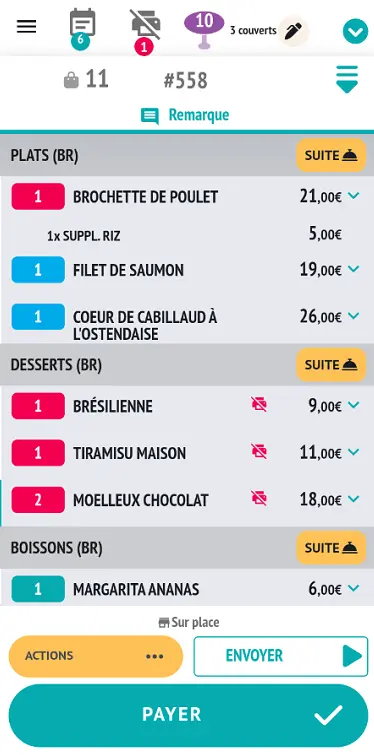Select the purple table 10 icon
This screenshot has height=755, width=374.
click(x=204, y=30)
